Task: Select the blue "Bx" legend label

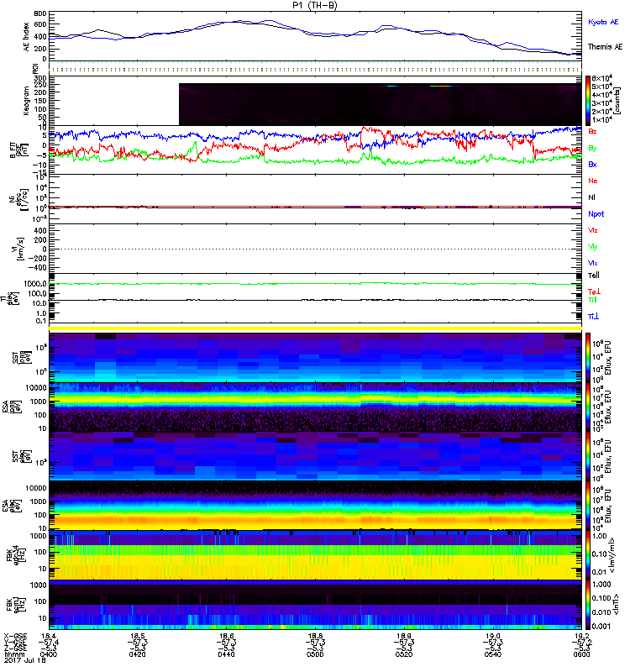Action: (592, 164)
